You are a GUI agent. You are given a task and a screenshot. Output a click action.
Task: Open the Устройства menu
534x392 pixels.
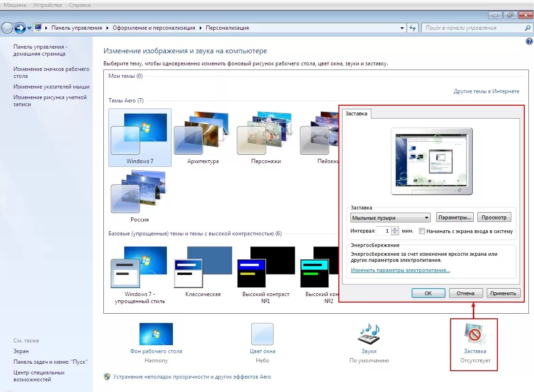click(x=47, y=5)
